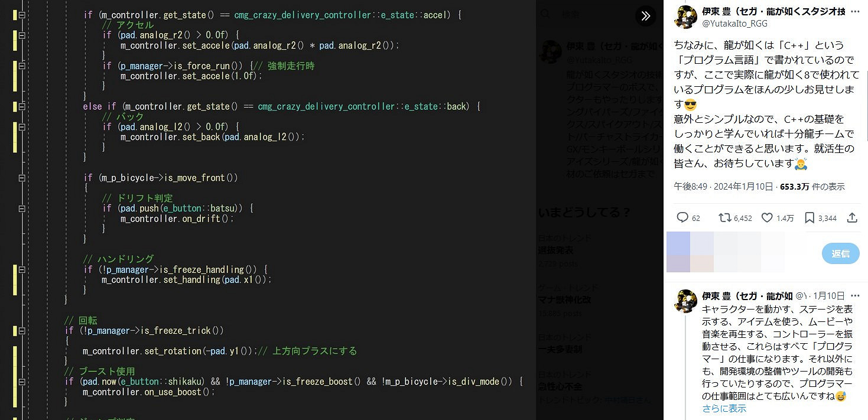Click the 午後8:49 2024年1月10日 timestamp
The image size is (868, 420).
point(723,187)
